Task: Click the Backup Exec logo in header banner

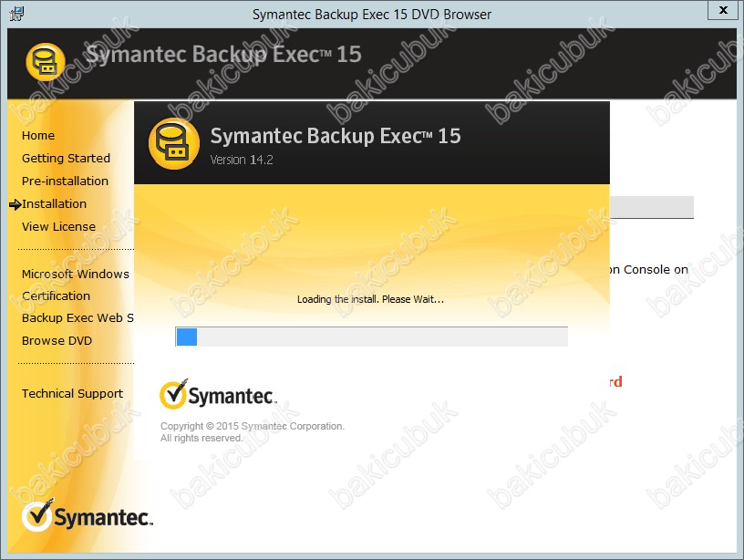Action: click(x=45, y=62)
